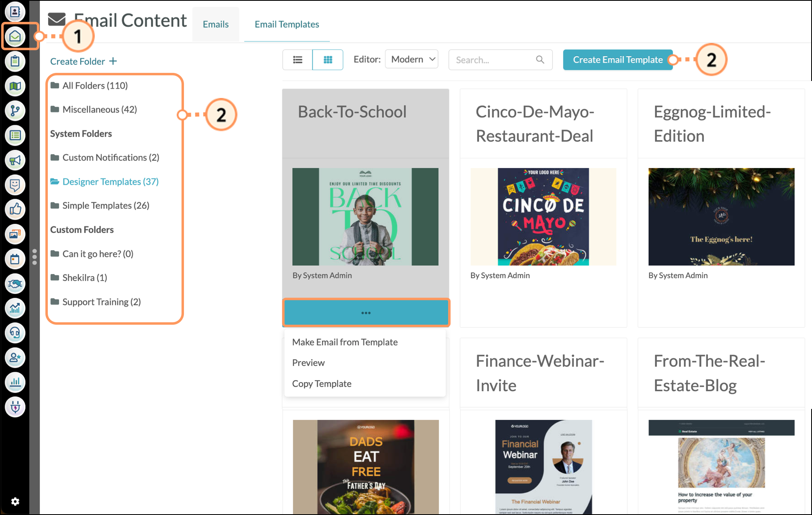Switch to list view
This screenshot has height=515, width=812.
297,60
